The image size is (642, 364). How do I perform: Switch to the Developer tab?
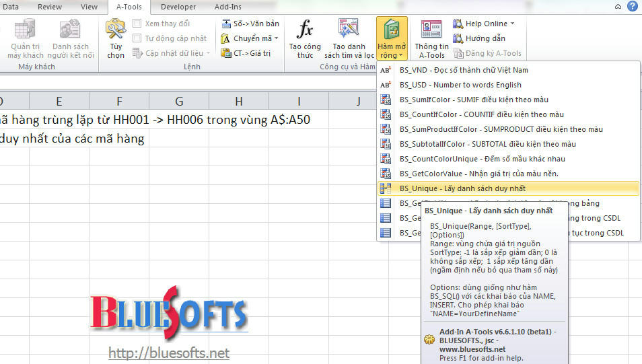(178, 7)
